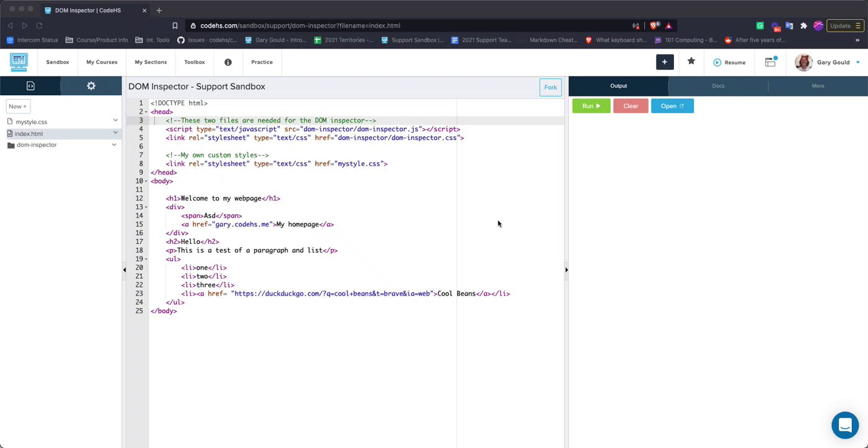Viewport: 868px width, 448px height.
Task: Click the gear extension with 9+ badge
Action: coord(775,26)
